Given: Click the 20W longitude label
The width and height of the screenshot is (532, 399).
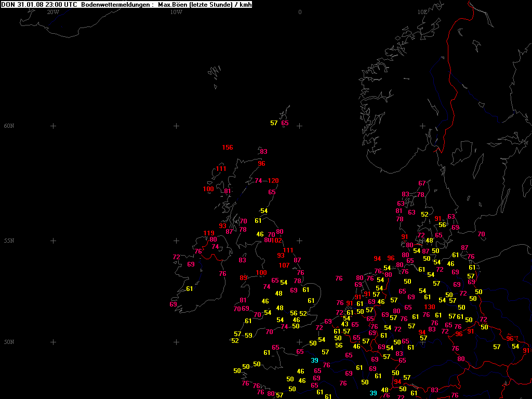Looking at the screenshot, I should click(x=52, y=11).
